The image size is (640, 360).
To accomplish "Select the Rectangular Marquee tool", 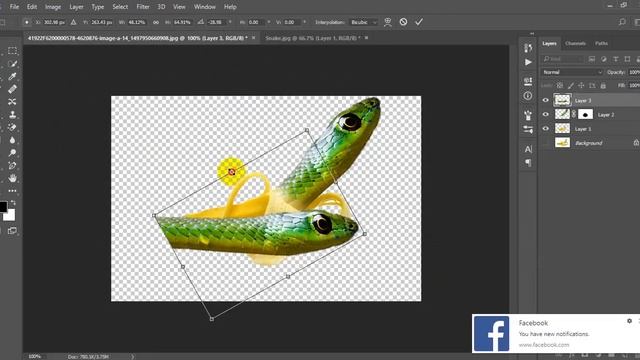I will click(x=13, y=51).
